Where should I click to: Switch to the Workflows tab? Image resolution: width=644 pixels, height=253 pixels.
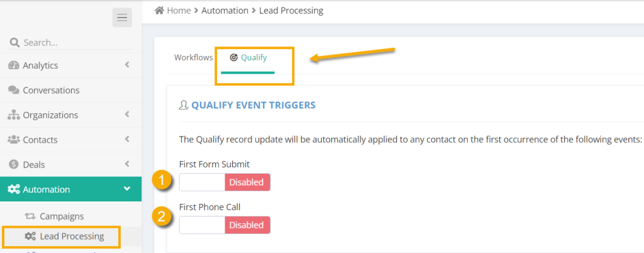click(193, 57)
